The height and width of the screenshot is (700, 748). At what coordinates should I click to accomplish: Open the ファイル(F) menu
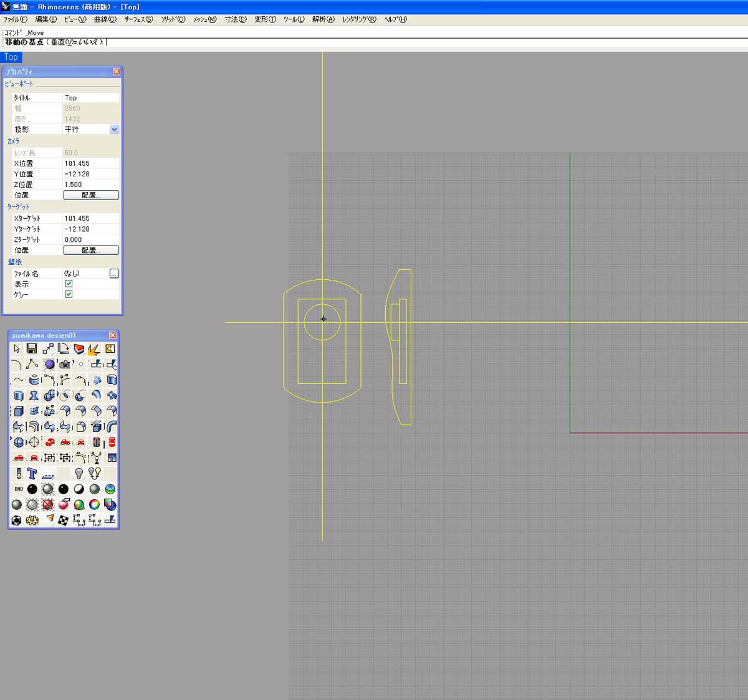click(x=15, y=19)
